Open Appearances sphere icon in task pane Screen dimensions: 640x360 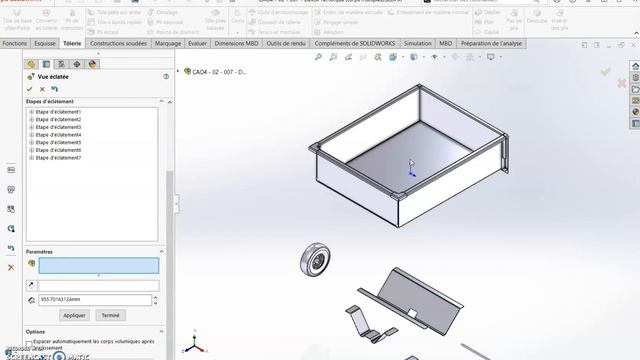click(x=635, y=111)
